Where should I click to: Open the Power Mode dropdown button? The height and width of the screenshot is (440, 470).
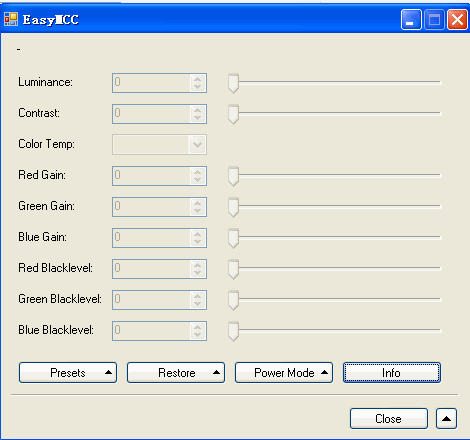(x=284, y=372)
